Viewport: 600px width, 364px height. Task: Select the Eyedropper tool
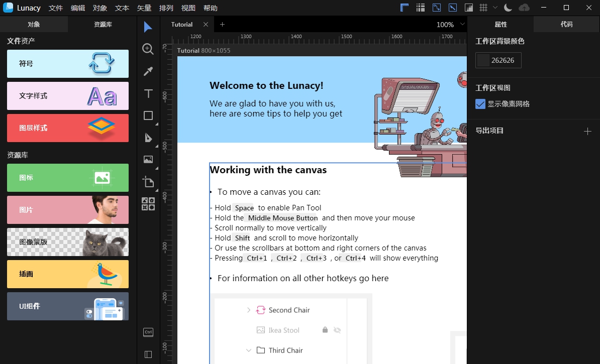point(148,71)
